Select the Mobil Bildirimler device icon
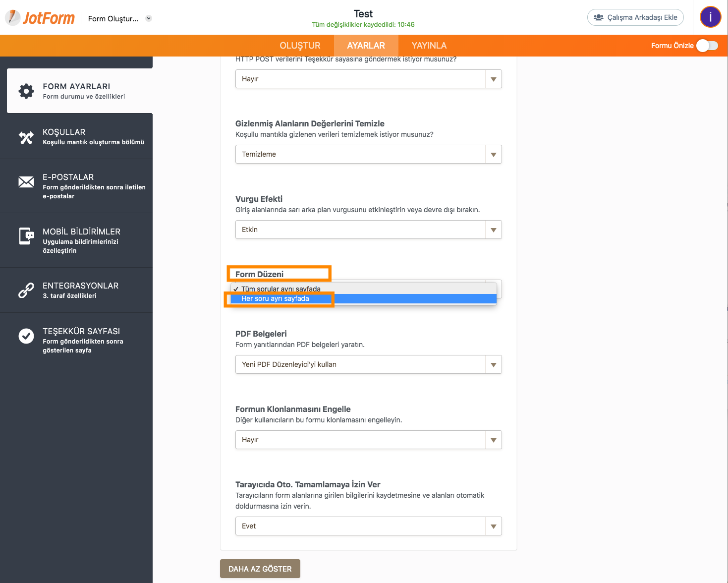Viewport: 728px width, 583px height. click(26, 236)
